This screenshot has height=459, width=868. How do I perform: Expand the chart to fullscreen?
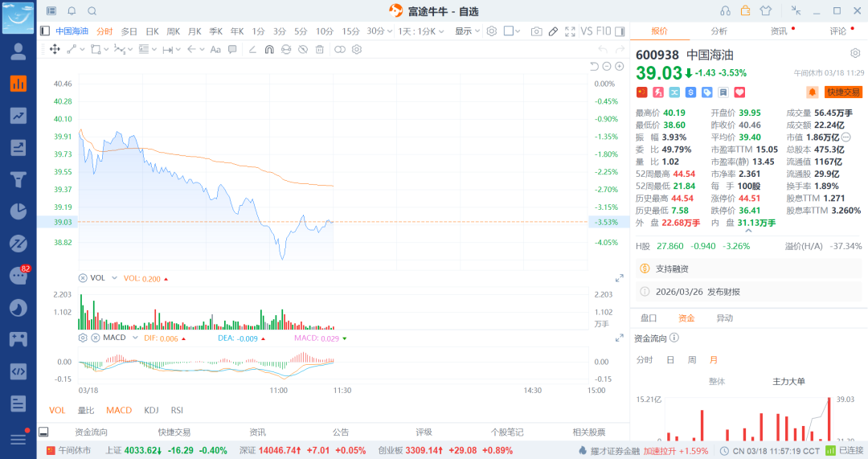coord(570,31)
